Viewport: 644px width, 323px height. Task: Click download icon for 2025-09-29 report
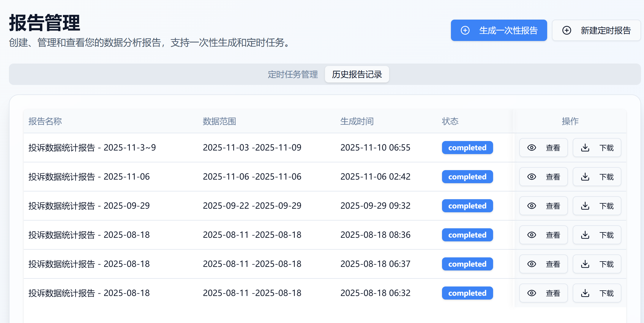click(585, 206)
